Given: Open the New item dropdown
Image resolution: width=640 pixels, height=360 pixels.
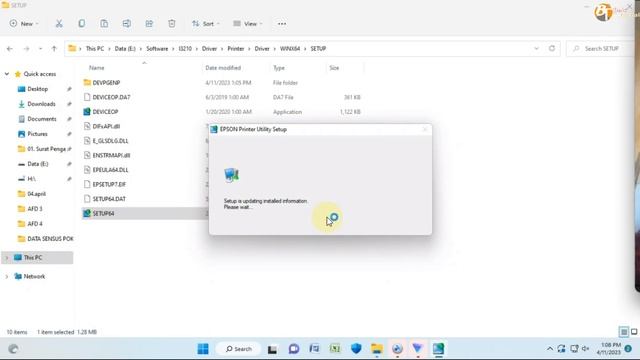Looking at the screenshot, I should (24, 24).
